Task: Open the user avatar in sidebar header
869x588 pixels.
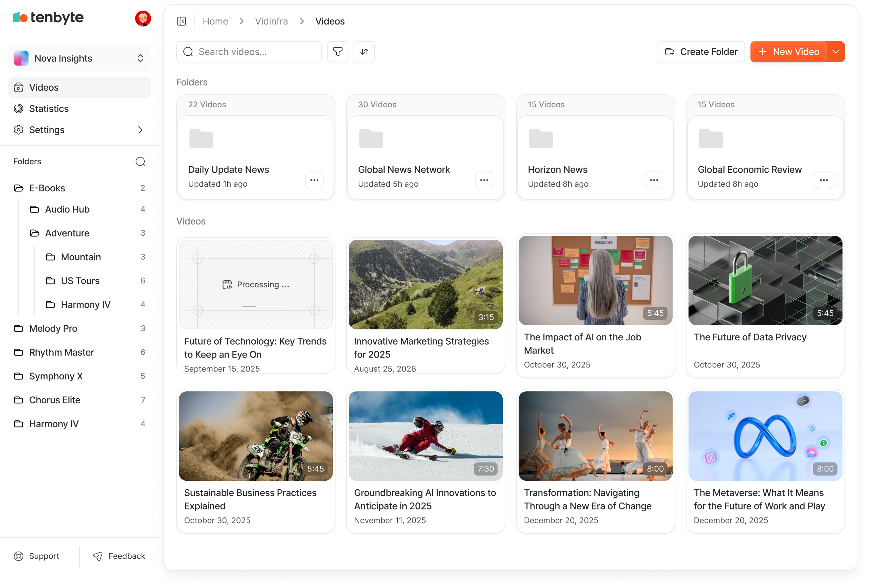Action: click(x=143, y=18)
